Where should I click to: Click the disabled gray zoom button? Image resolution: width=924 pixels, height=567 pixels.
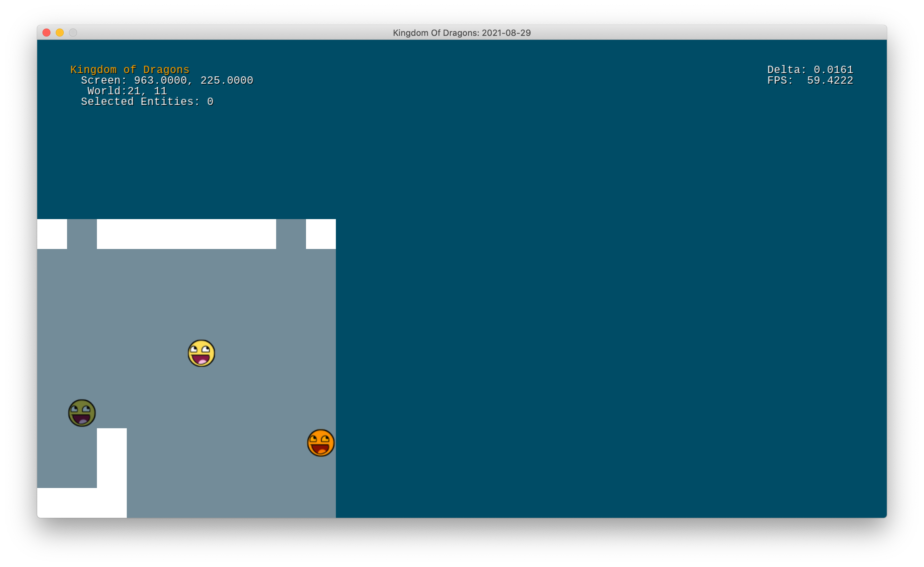73,33
